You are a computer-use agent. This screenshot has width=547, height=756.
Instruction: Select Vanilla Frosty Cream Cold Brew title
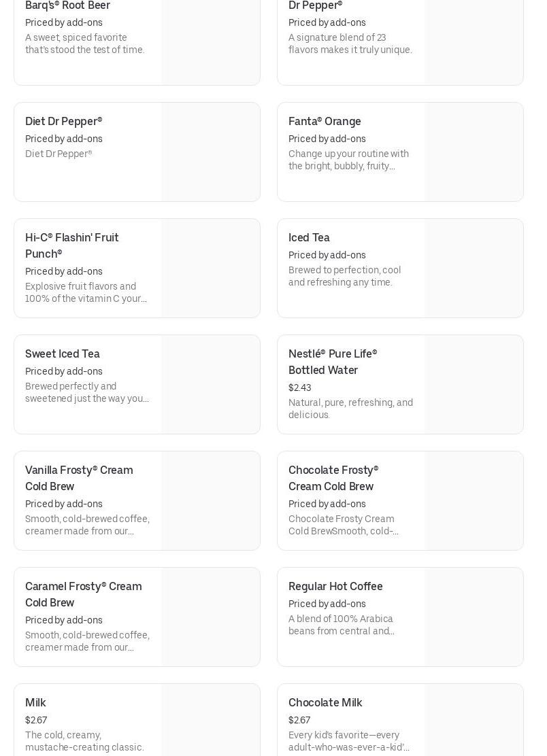coord(79,478)
